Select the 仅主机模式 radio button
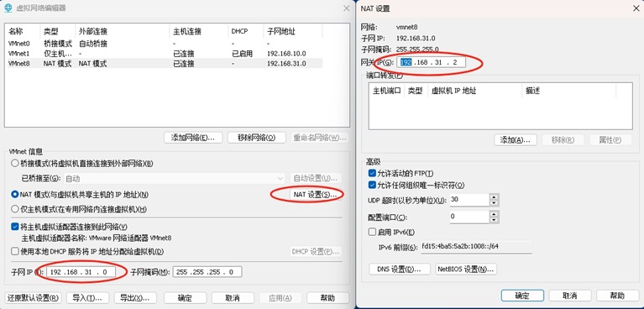The width and height of the screenshot is (644, 309). coord(15,209)
